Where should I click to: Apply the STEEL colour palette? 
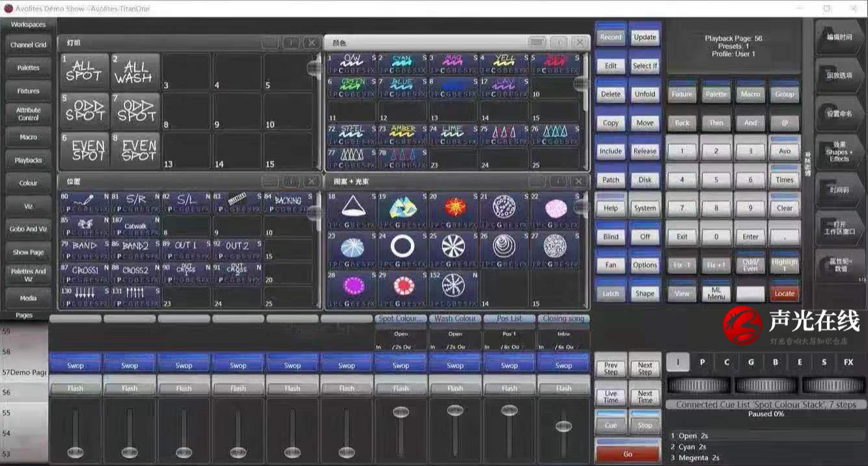point(351,135)
